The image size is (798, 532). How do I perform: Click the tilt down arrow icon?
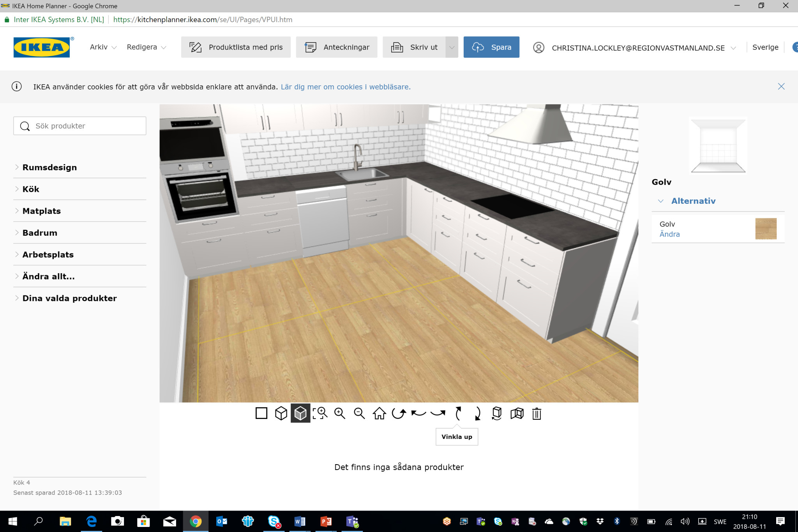pyautogui.click(x=478, y=413)
